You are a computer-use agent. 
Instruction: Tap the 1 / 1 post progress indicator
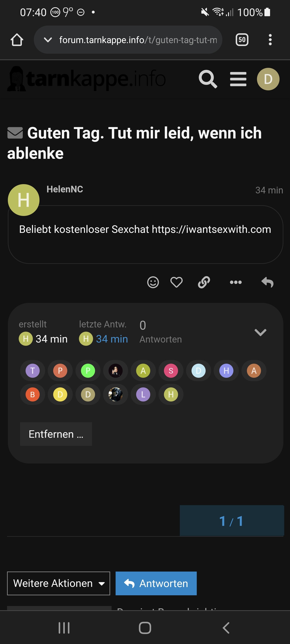click(x=231, y=521)
